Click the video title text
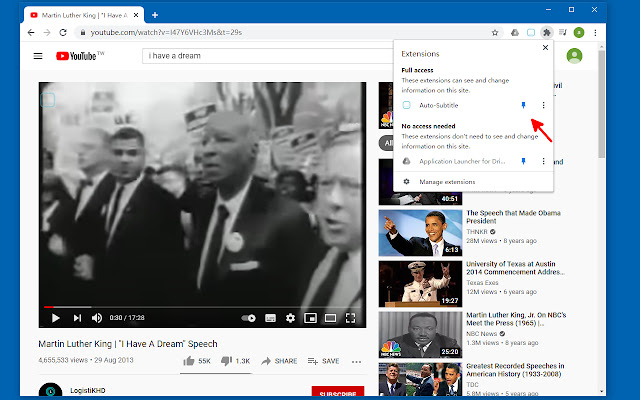This screenshot has width=640, height=400. (x=128, y=344)
